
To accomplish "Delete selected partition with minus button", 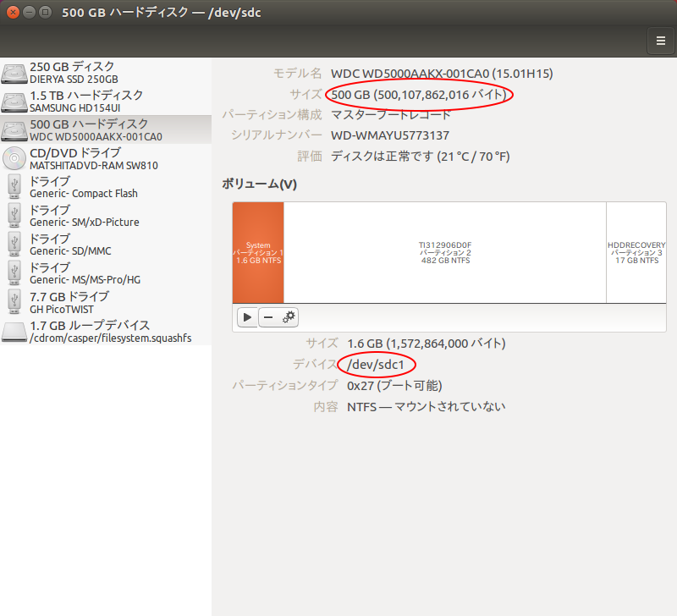I will click(268, 317).
